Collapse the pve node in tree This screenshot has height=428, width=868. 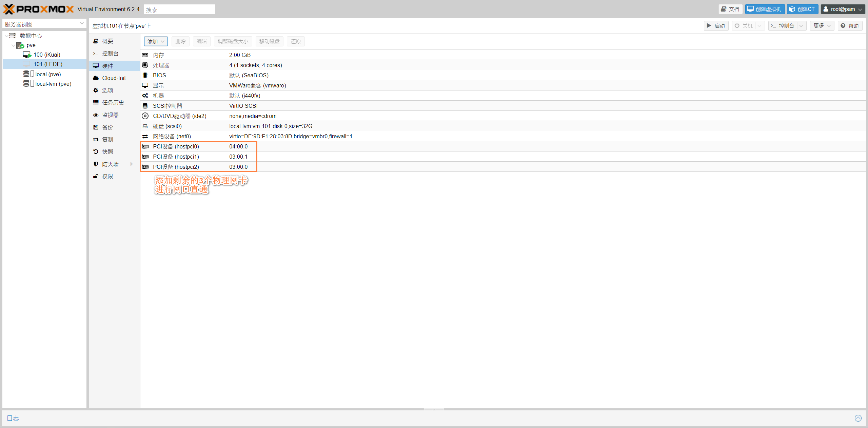coord(13,45)
